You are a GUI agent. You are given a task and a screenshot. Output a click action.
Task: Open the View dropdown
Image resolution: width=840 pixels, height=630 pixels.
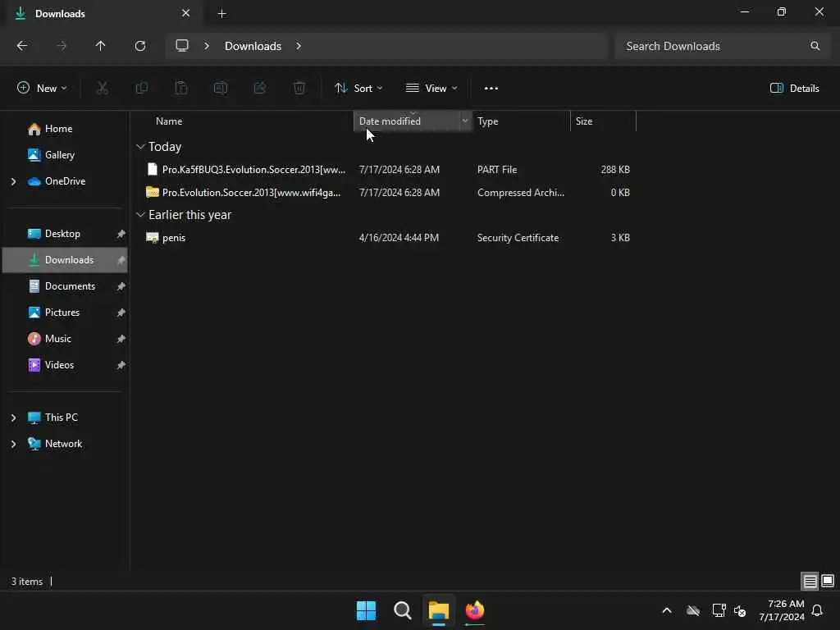click(431, 89)
